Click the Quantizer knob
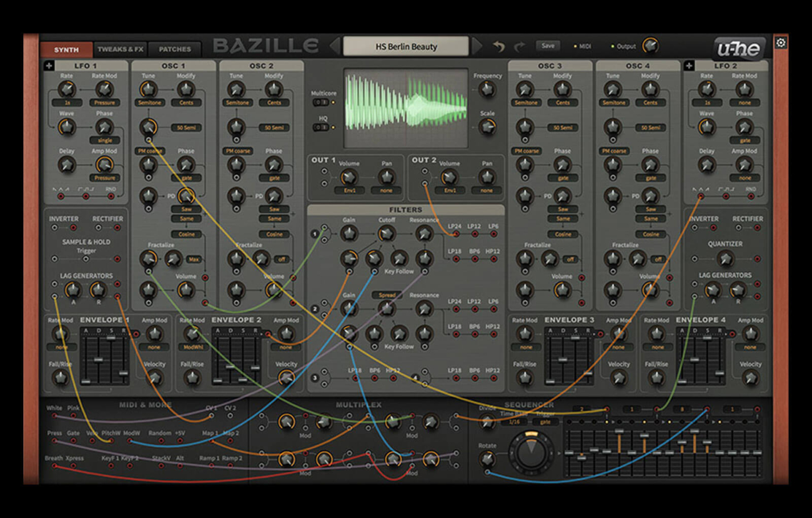The width and height of the screenshot is (812, 518). click(x=725, y=258)
